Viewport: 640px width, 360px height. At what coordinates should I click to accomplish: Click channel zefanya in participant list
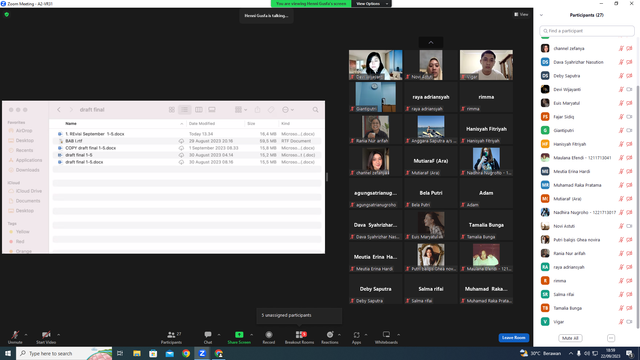[587, 49]
